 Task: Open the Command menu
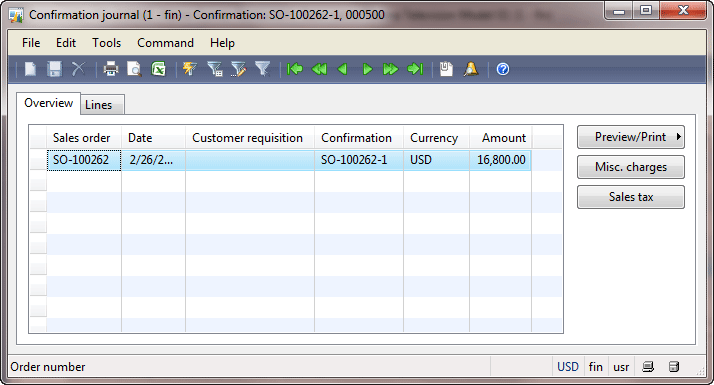(x=165, y=43)
